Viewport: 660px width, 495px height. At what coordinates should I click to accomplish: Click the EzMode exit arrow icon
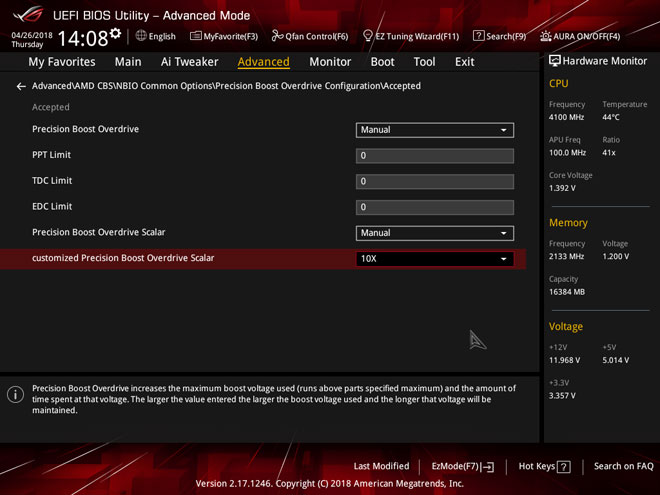[x=489, y=467]
